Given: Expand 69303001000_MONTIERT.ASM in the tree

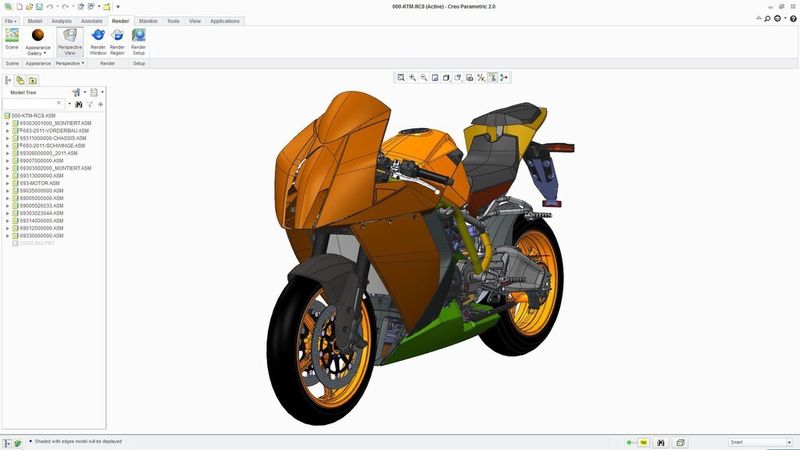Looking at the screenshot, I should click(8, 123).
